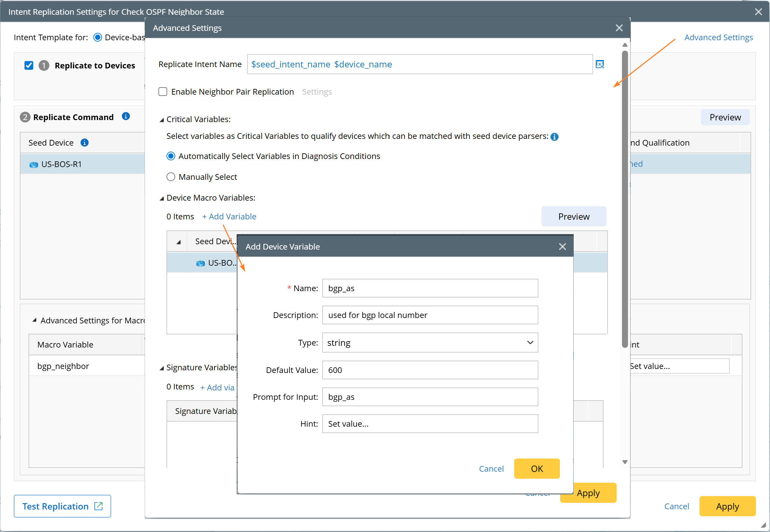This screenshot has height=532, width=770.
Task: Click the insert variable icon beside Replicate Intent Name
Action: (599, 64)
